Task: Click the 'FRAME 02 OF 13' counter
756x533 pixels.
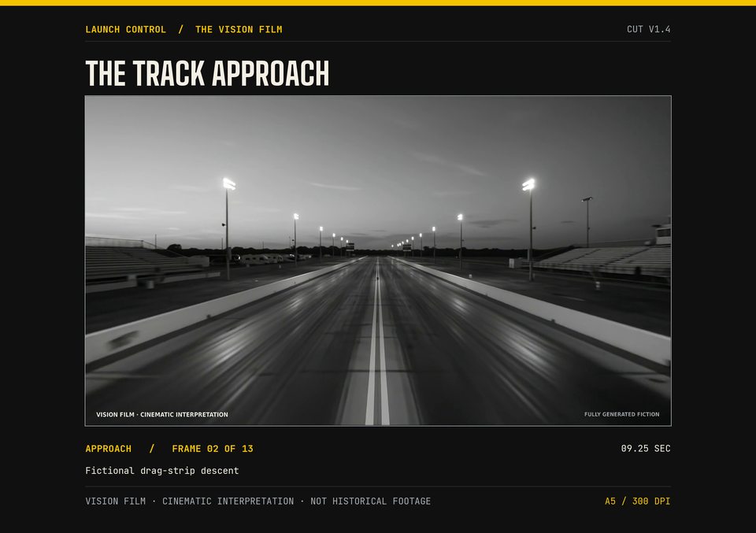Action: pos(213,449)
